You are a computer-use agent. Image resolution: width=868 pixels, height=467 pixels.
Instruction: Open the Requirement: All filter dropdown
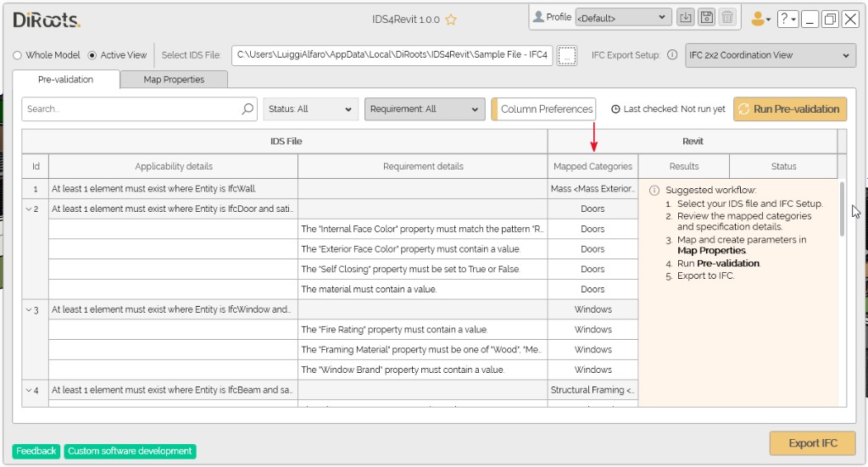[x=425, y=109]
